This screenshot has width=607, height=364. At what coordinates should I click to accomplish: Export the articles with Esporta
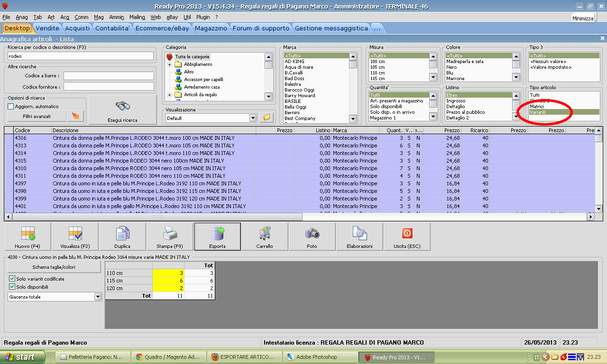pyautogui.click(x=217, y=237)
